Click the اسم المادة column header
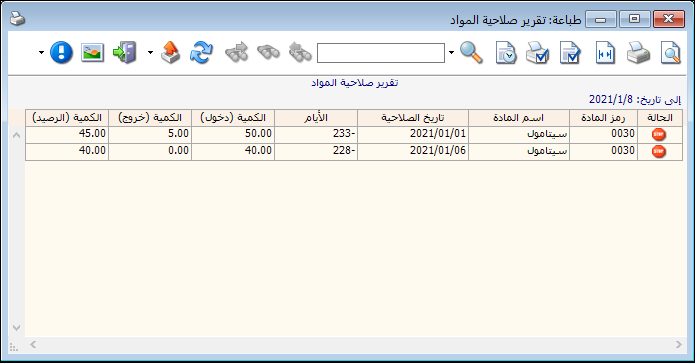Viewport: 695px width, 363px height. (519, 118)
